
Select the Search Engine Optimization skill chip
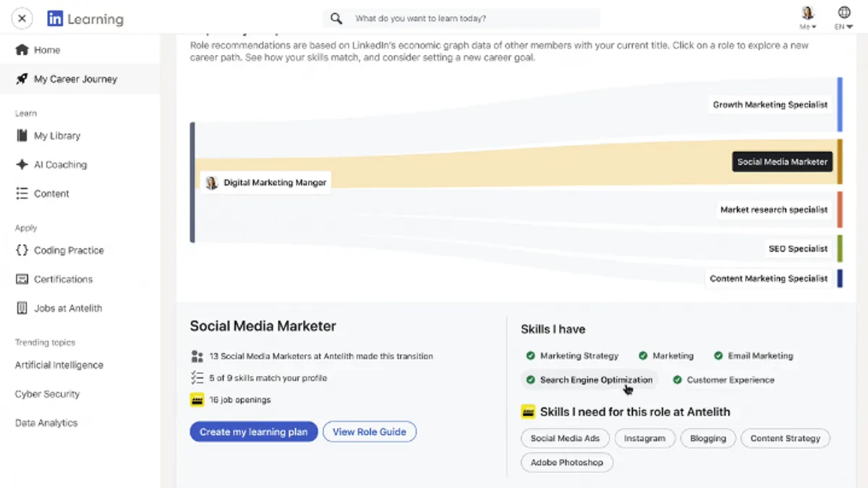point(589,380)
